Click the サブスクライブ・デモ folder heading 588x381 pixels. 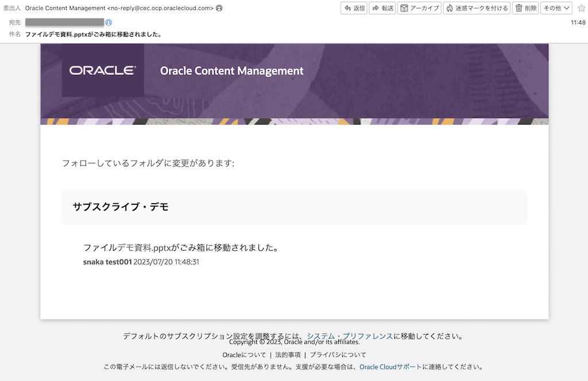click(121, 207)
